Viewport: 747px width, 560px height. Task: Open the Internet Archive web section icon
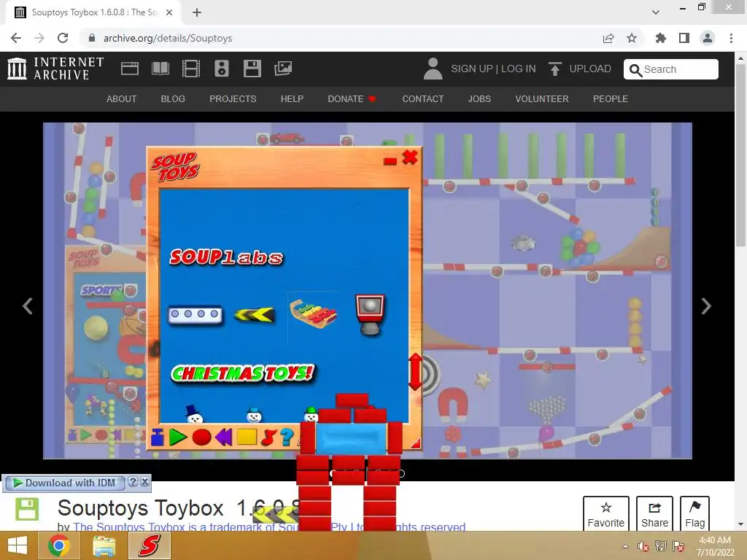tap(130, 69)
